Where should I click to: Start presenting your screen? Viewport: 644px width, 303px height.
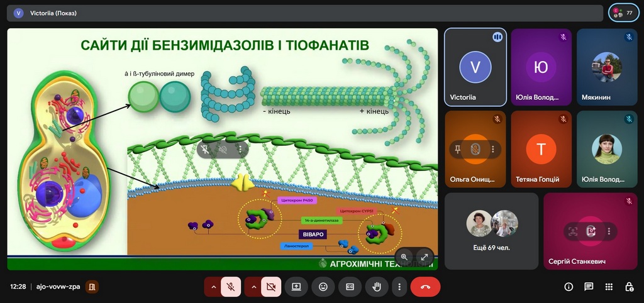click(x=296, y=287)
